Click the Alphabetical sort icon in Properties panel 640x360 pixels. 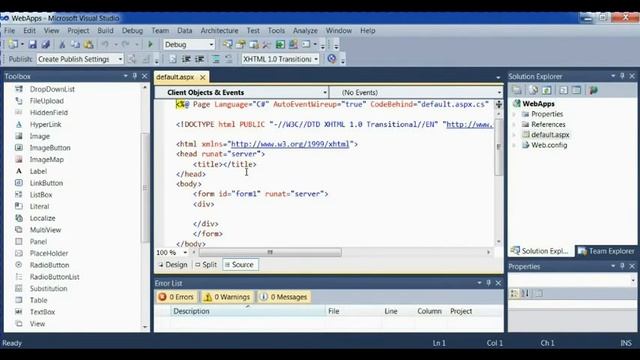(525, 293)
